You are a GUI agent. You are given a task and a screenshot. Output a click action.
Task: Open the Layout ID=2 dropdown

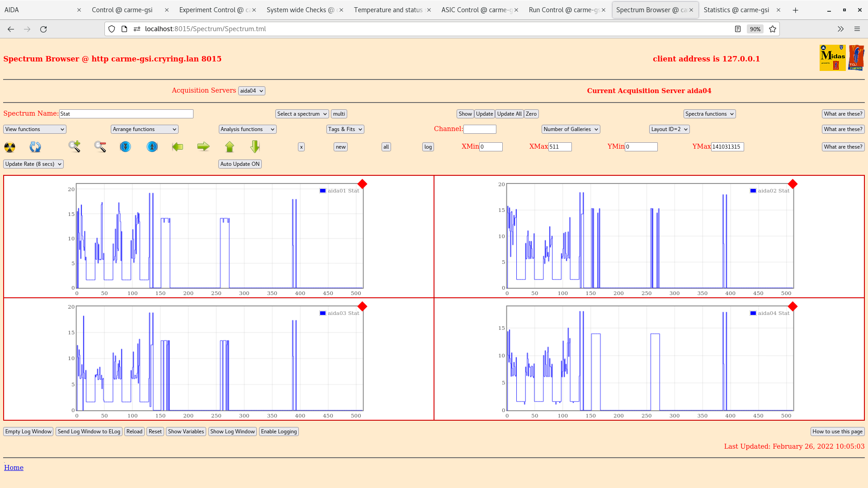670,129
